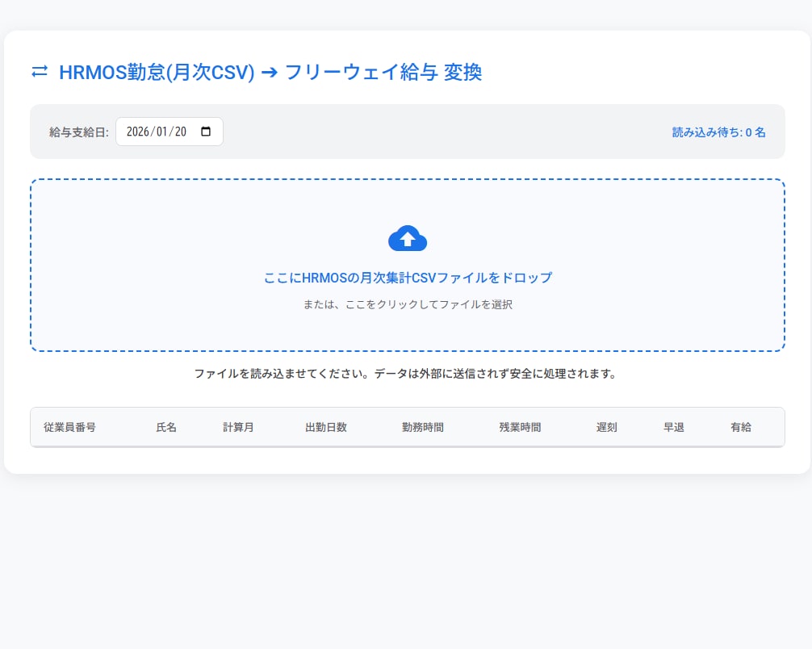This screenshot has height=649, width=812.
Task: Click the 給与支給日 label
Action: [x=79, y=132]
